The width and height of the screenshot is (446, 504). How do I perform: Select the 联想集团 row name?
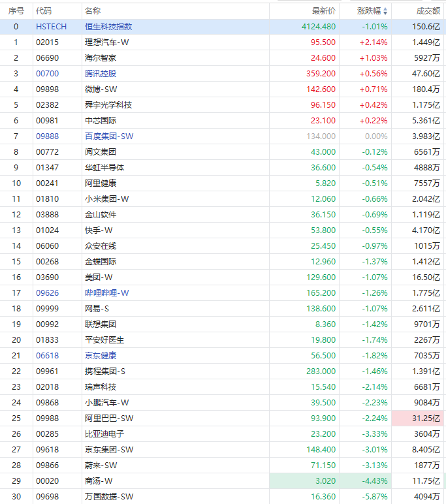click(101, 324)
